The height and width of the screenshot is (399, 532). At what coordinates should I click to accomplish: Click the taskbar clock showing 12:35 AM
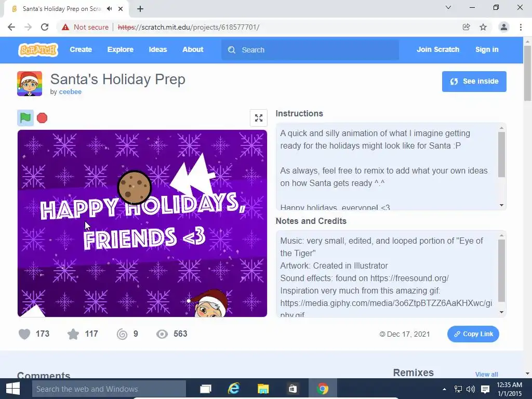pyautogui.click(x=509, y=389)
